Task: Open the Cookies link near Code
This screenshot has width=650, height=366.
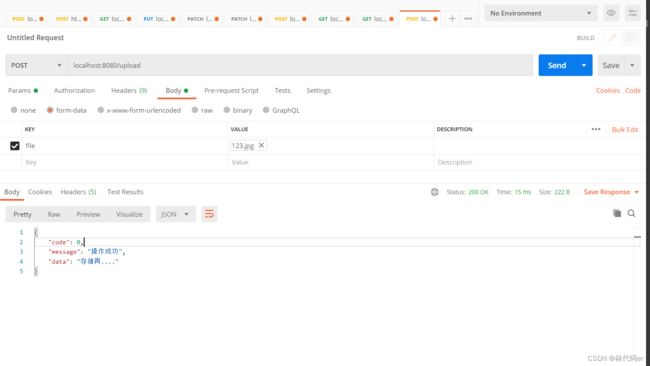Action: (x=608, y=90)
